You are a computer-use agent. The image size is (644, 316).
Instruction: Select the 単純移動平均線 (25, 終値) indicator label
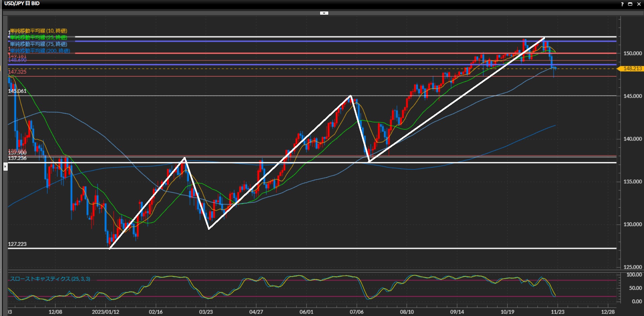[39, 37]
